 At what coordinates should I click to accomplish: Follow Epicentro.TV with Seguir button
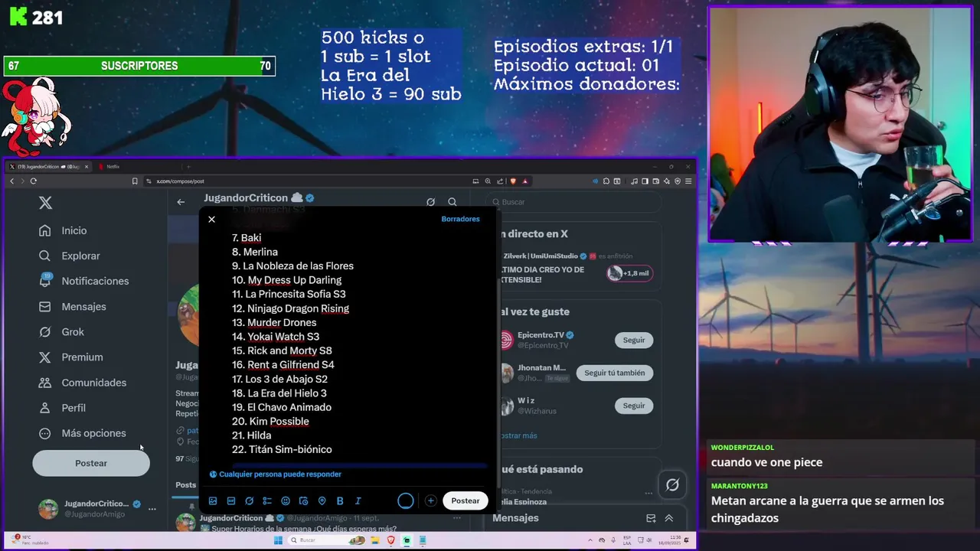634,340
